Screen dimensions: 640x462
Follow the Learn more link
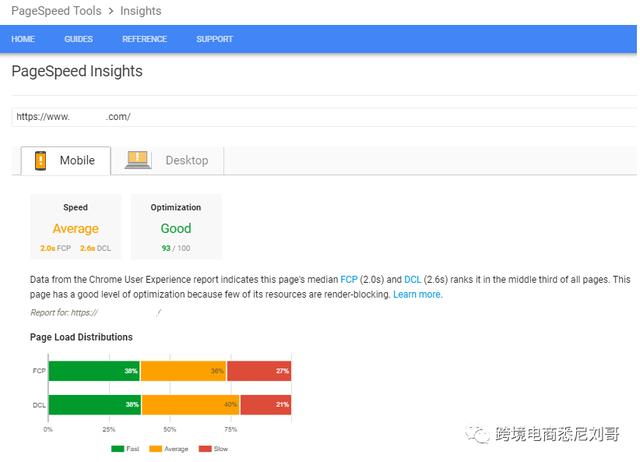418,294
